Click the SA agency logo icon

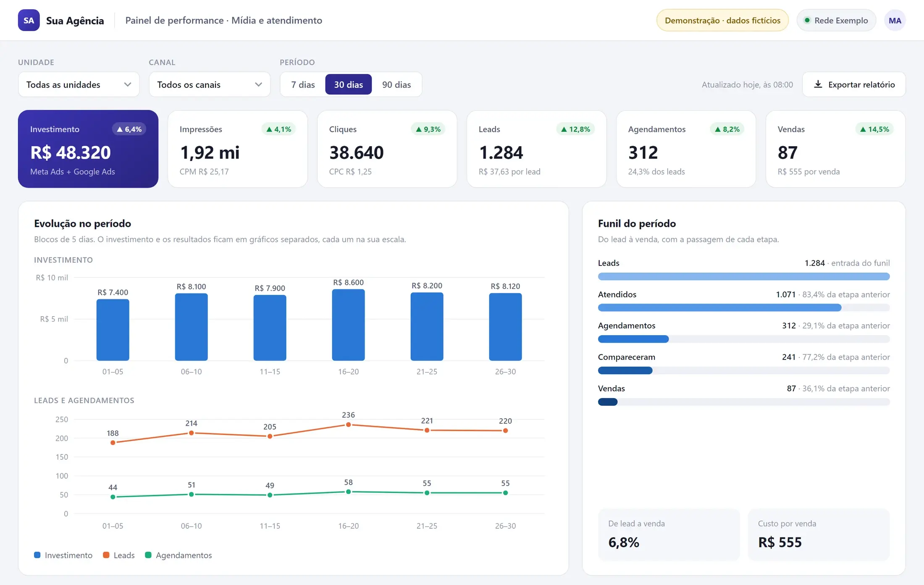coord(29,20)
